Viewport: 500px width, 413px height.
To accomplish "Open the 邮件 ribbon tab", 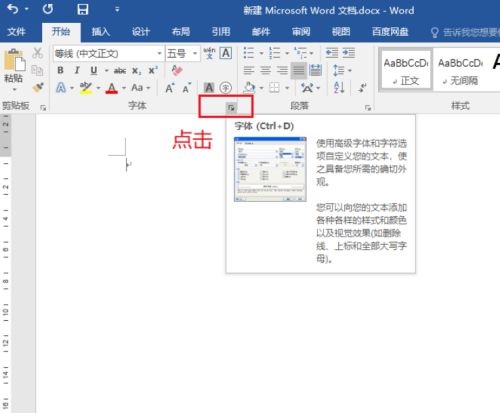I will pyautogui.click(x=261, y=32).
